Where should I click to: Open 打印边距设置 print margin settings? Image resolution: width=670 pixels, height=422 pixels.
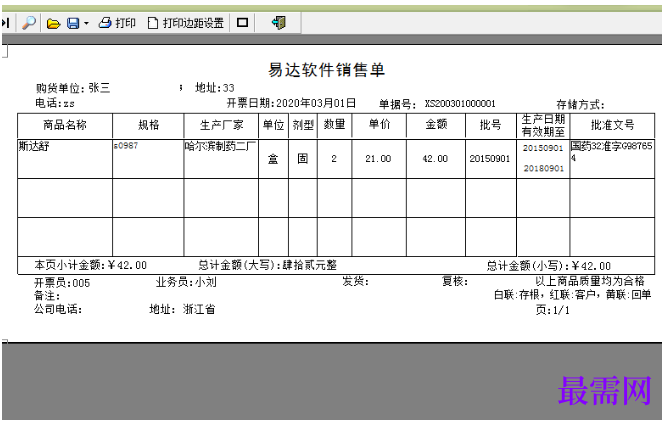click(185, 23)
